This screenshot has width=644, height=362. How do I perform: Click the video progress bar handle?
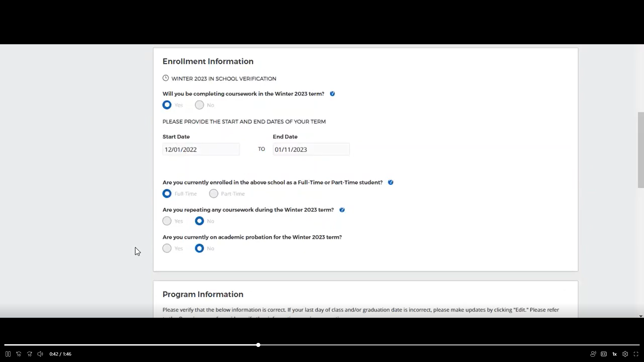tap(258, 345)
